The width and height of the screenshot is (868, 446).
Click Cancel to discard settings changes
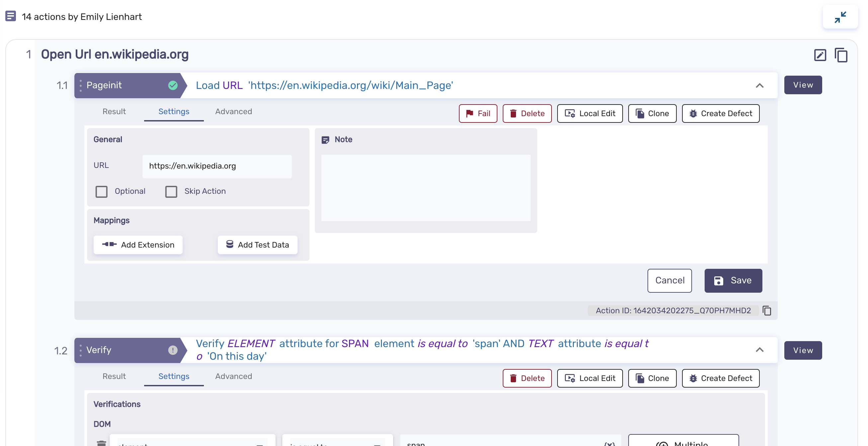(669, 281)
